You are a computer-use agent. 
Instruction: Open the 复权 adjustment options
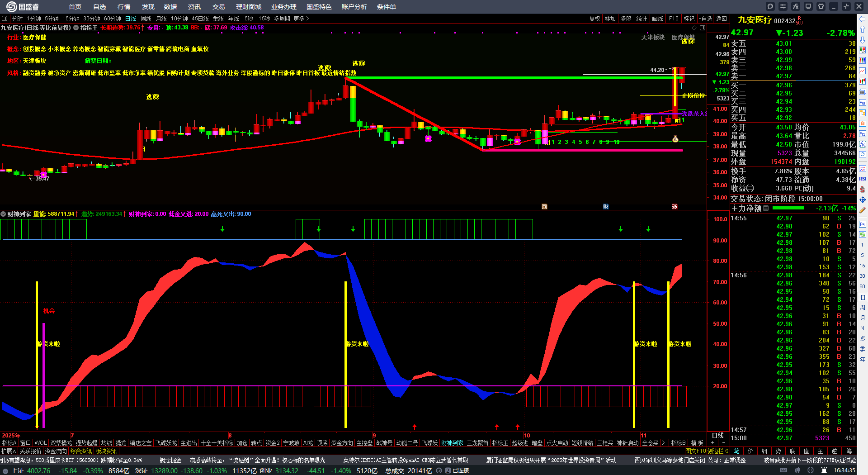(x=595, y=19)
